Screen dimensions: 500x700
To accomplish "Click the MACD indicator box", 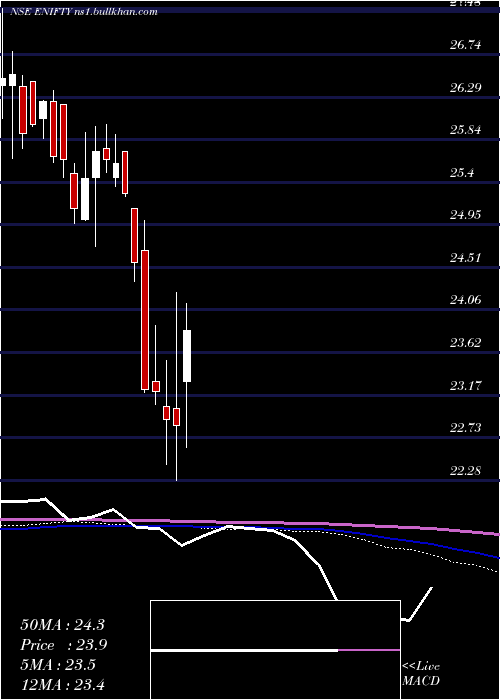I will (275, 650).
